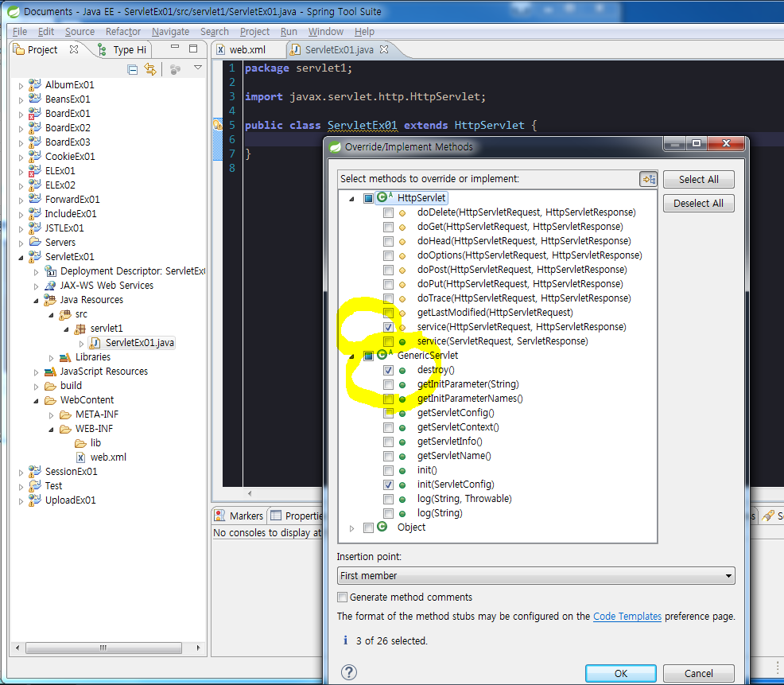Collapse the WebContent folder
The image size is (784, 685).
pyautogui.click(x=36, y=401)
